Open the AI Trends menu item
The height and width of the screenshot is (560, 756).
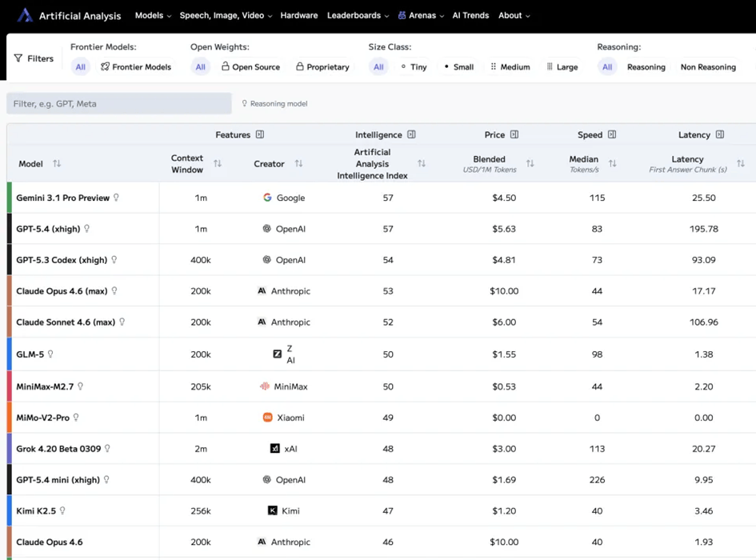(x=470, y=15)
